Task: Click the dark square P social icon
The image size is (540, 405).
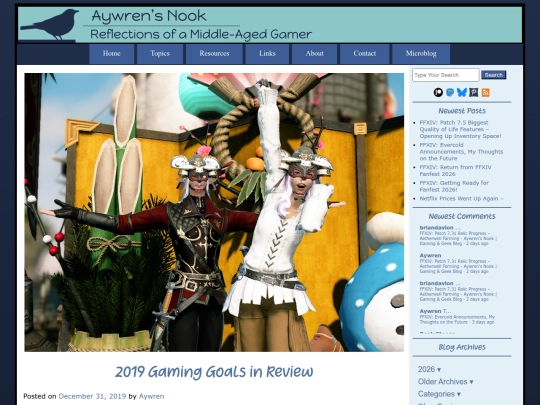Action: pos(474,92)
